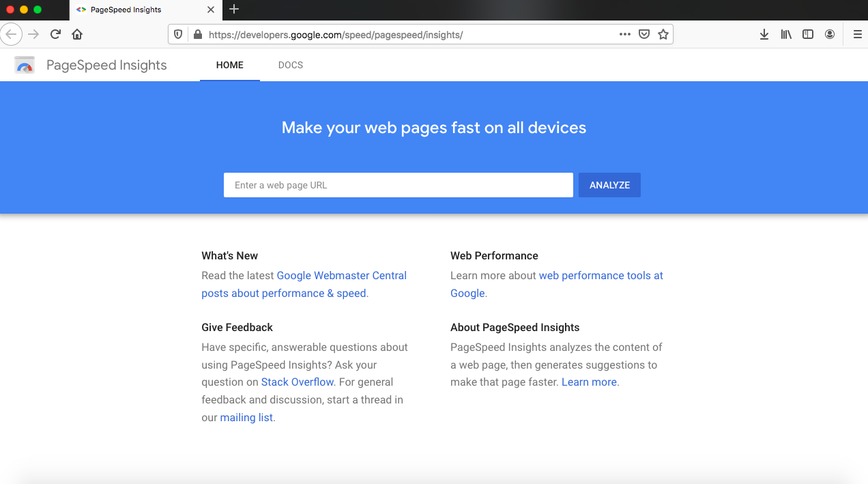Open the mailing list link
This screenshot has width=868, height=484.
pos(246,417)
